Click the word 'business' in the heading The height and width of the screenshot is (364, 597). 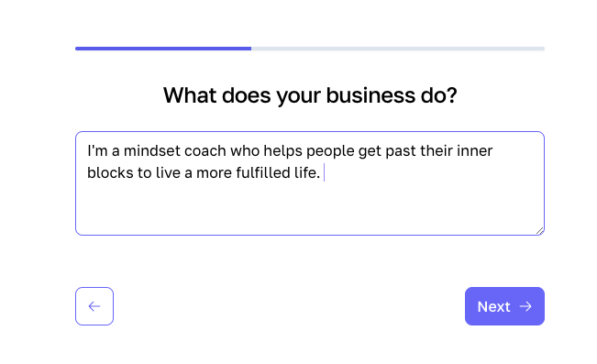tap(370, 94)
